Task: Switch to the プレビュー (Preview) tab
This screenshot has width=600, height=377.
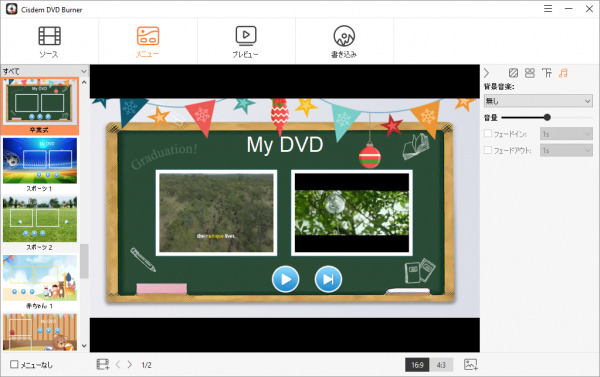Action: point(246,42)
